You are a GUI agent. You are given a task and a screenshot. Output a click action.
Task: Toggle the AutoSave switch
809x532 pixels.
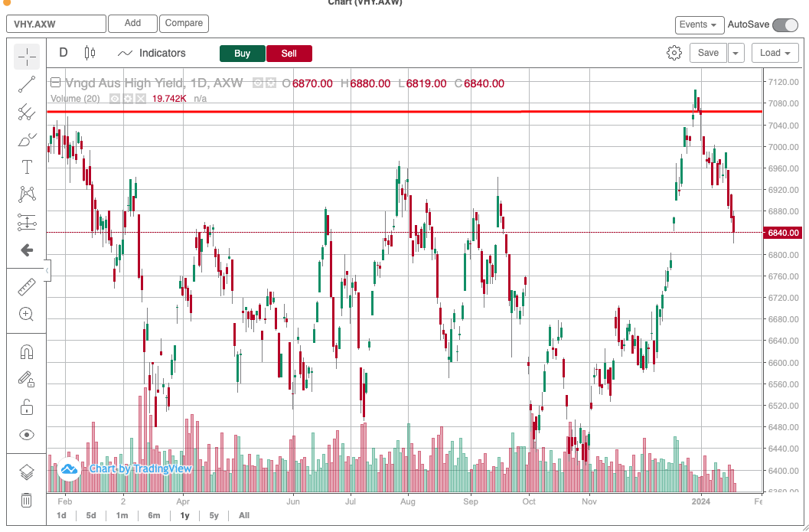(x=785, y=24)
